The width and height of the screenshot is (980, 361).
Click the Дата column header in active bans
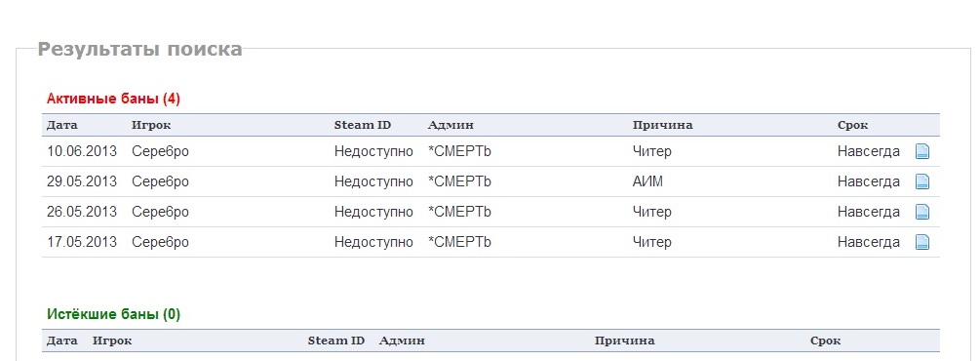(62, 125)
